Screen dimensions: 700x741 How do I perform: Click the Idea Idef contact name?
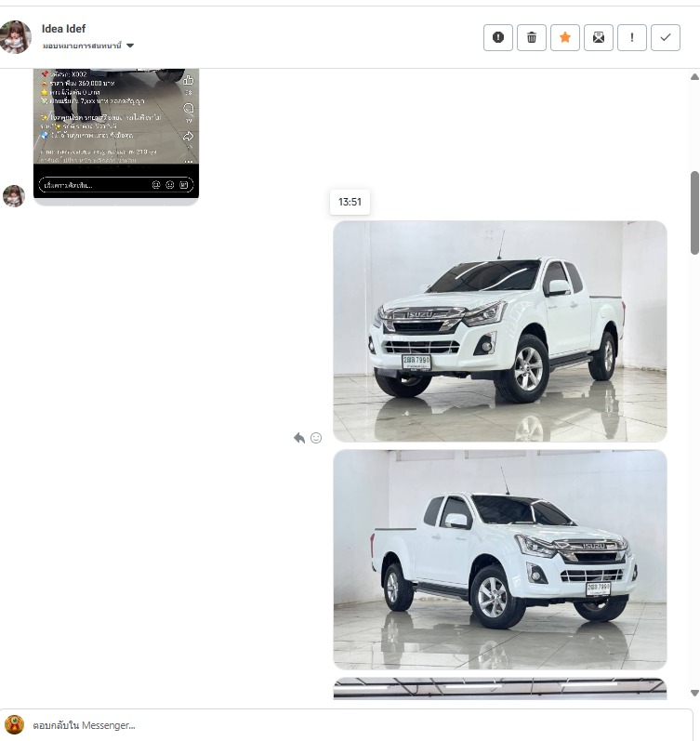click(64, 29)
